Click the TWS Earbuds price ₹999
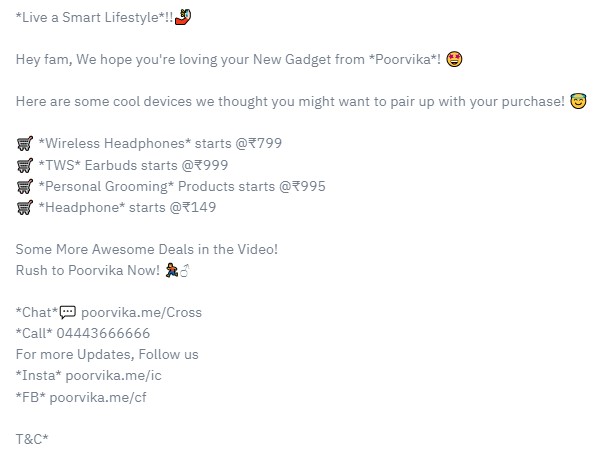This screenshot has width=596, height=455. [211, 165]
